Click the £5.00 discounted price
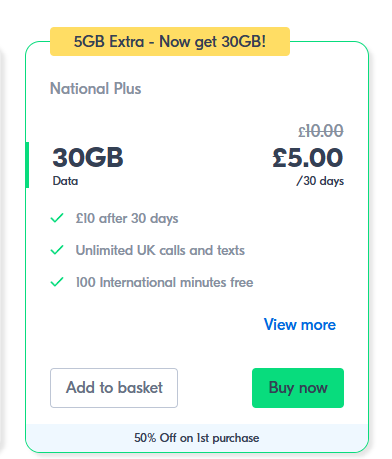The height and width of the screenshot is (459, 392). point(308,158)
